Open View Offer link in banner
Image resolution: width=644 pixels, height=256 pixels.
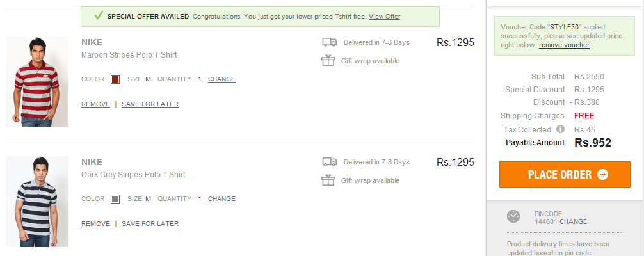click(385, 17)
